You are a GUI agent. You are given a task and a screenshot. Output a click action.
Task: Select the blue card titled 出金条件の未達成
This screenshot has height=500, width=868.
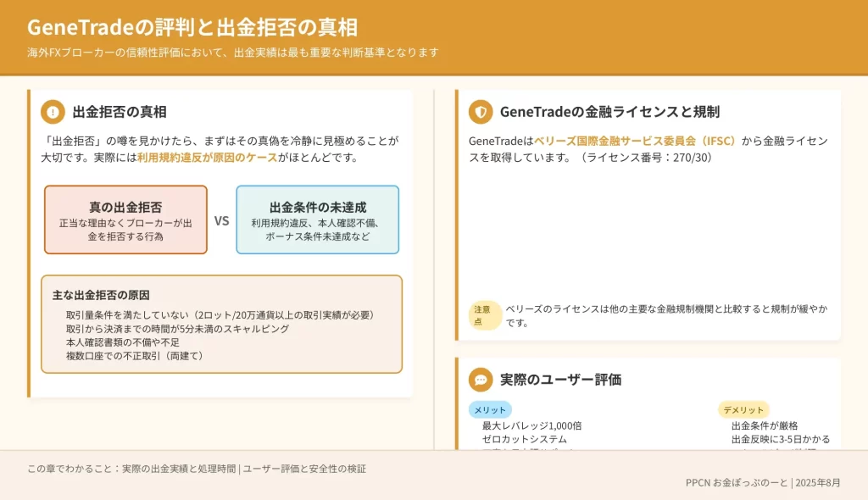click(318, 219)
